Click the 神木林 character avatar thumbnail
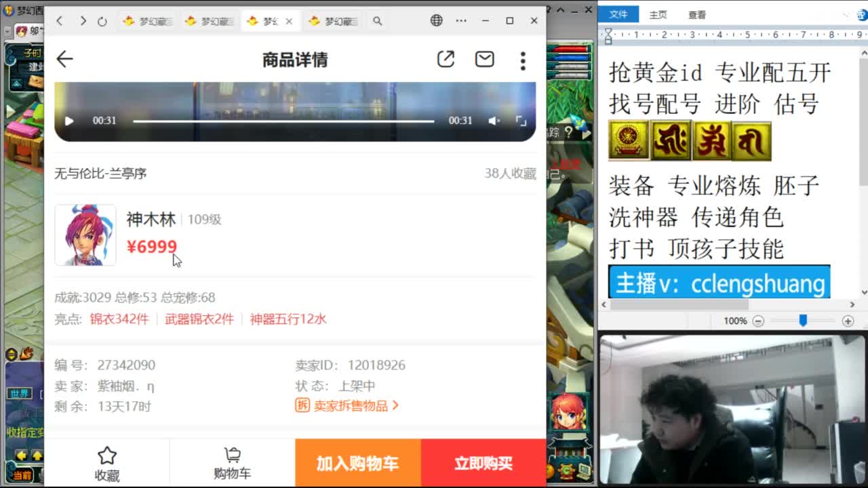868x488 pixels. (85, 235)
